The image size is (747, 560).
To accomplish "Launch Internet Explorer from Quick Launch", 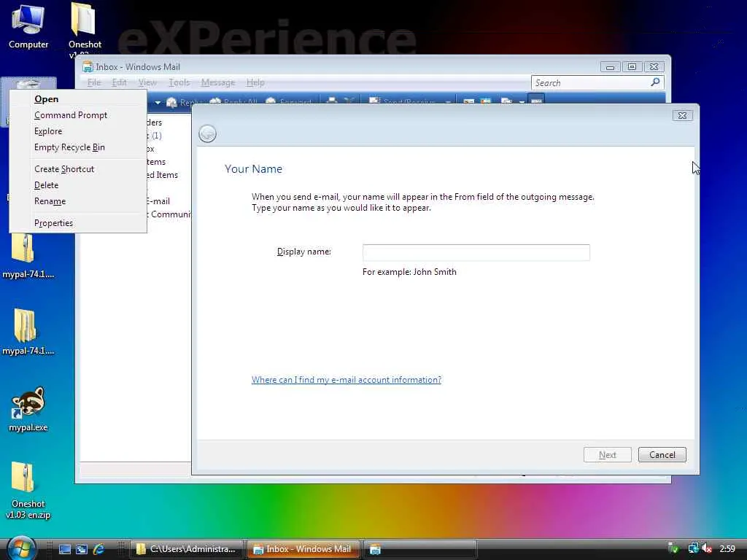I will click(x=98, y=549).
